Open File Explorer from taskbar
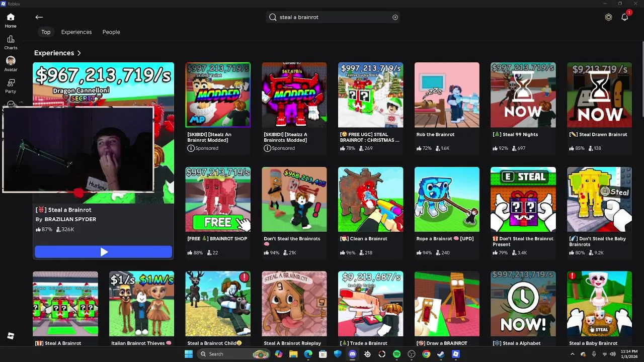The width and height of the screenshot is (644, 362). pyautogui.click(x=293, y=354)
